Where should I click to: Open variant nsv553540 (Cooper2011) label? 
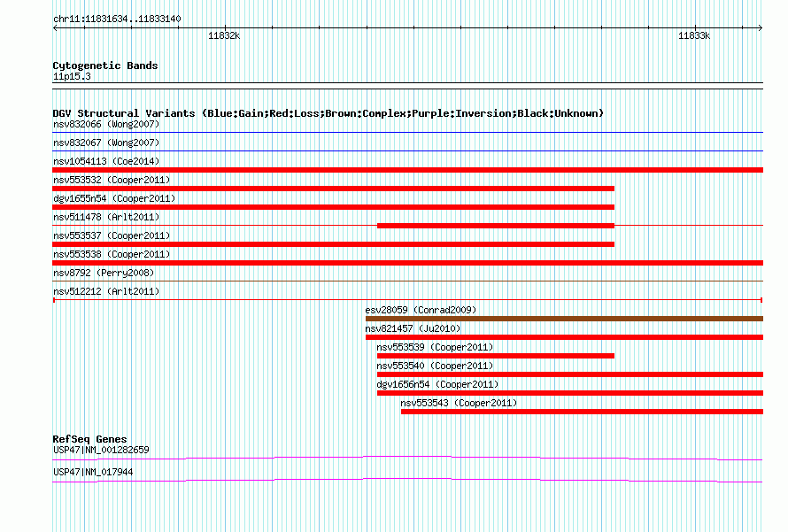pos(435,366)
